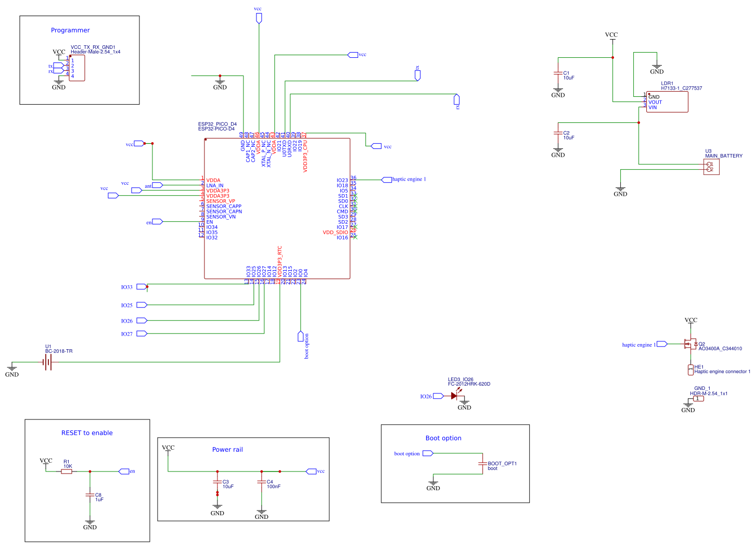Click the BOOT_OPT1 boot component

[483, 464]
